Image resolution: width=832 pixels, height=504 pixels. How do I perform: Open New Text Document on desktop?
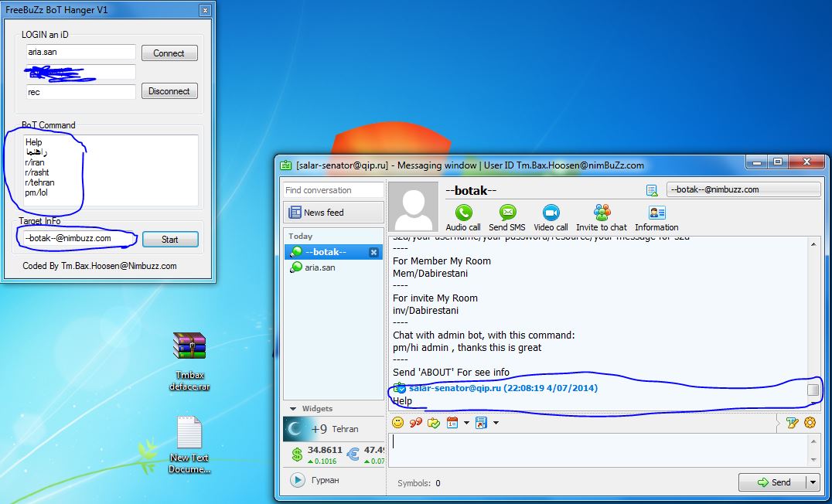pyautogui.click(x=189, y=444)
